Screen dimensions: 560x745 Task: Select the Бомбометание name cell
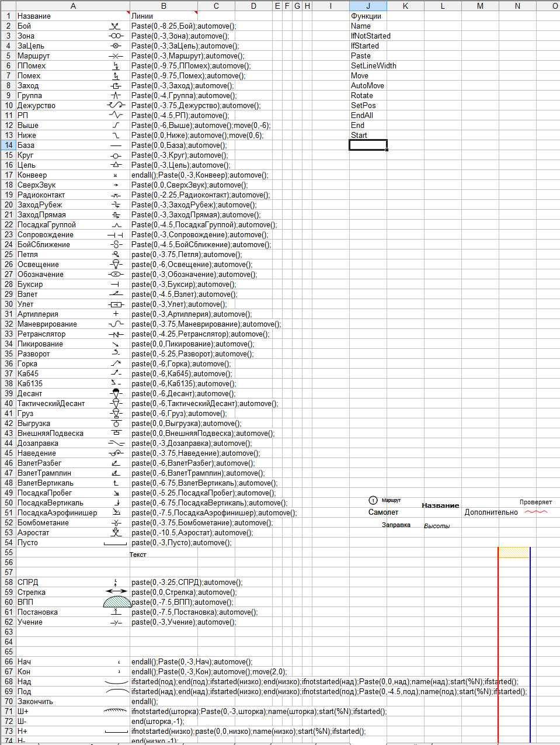pyautogui.click(x=73, y=522)
